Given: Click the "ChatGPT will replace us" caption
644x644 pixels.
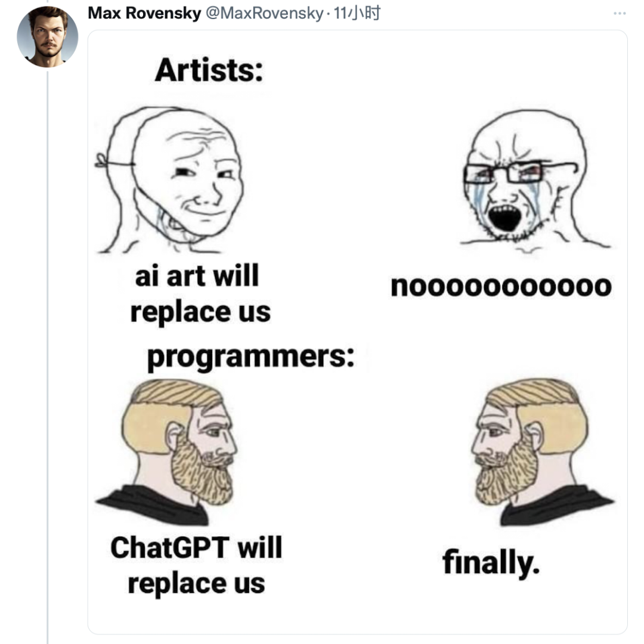Looking at the screenshot, I should pos(197,565).
